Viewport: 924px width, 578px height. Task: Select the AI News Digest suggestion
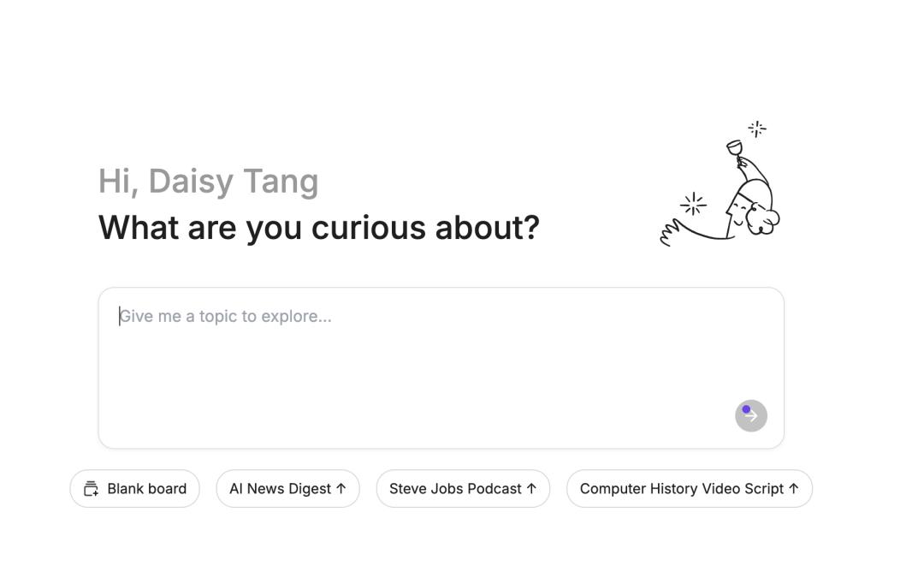click(280, 489)
